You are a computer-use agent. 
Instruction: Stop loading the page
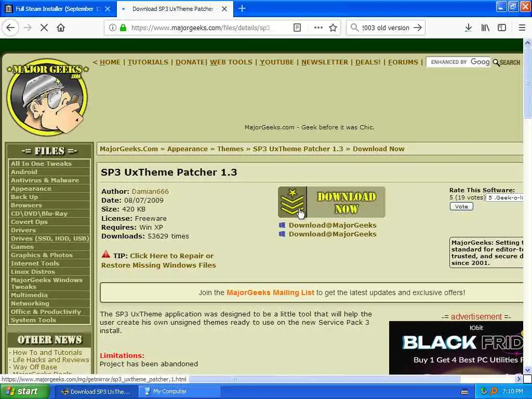point(44,28)
